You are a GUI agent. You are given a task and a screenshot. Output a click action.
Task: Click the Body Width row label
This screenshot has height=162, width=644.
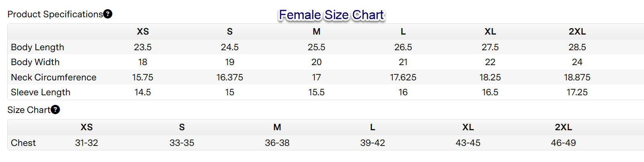[x=35, y=62]
